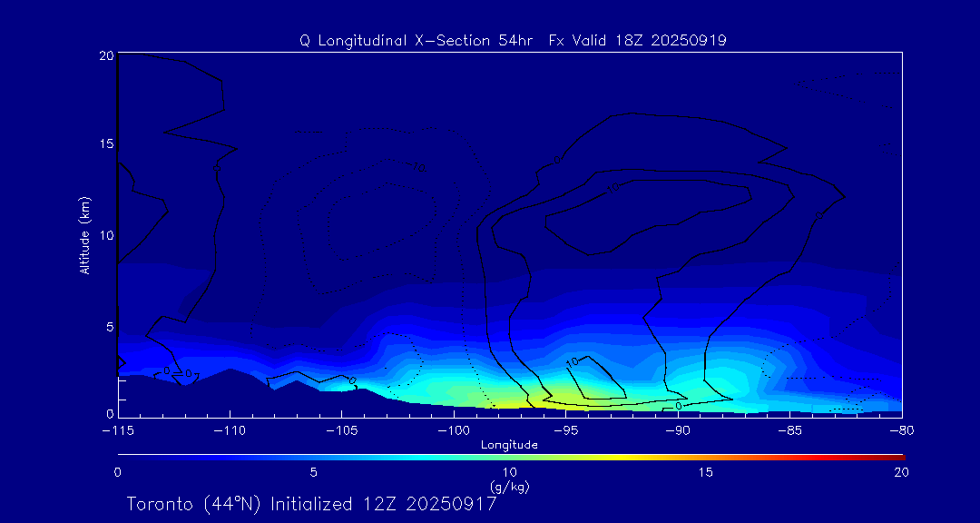Click the 10 tick on the altitude axis
980x523 pixels.
105,235
